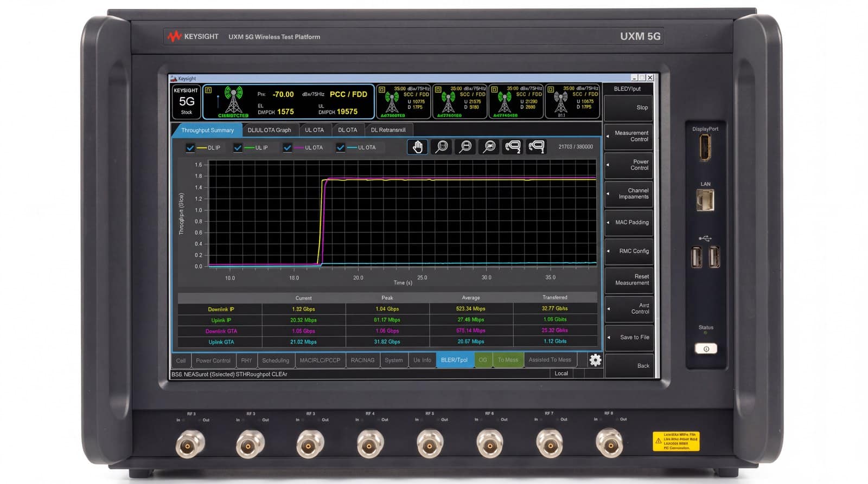868x484 pixels.
Task: Select the BLER/Tpol bottom tab
Action: [454, 360]
